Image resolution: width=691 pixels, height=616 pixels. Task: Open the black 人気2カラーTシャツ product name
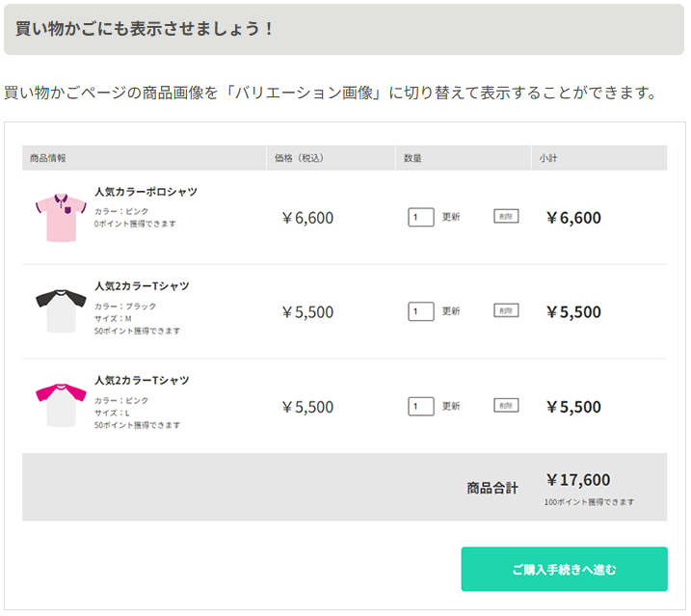[142, 286]
